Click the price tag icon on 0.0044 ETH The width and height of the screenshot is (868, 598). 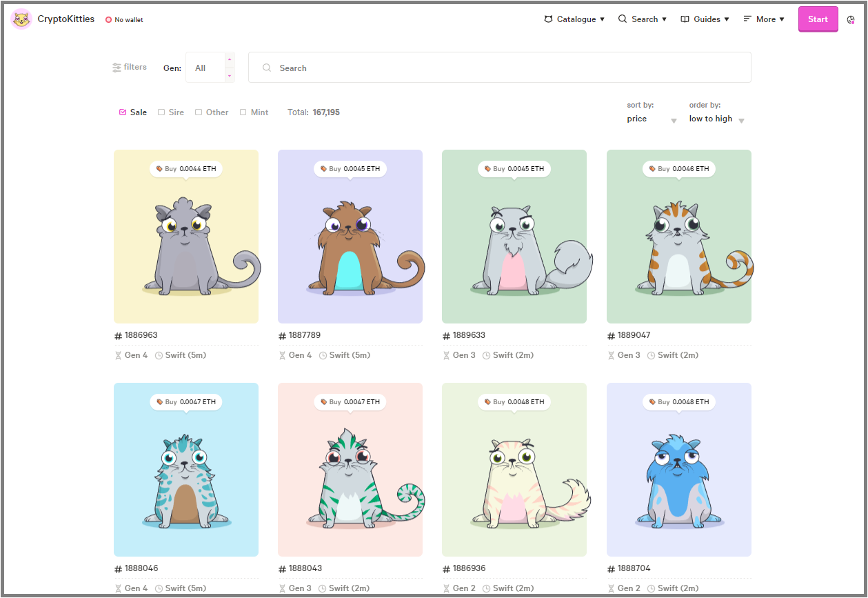point(159,168)
